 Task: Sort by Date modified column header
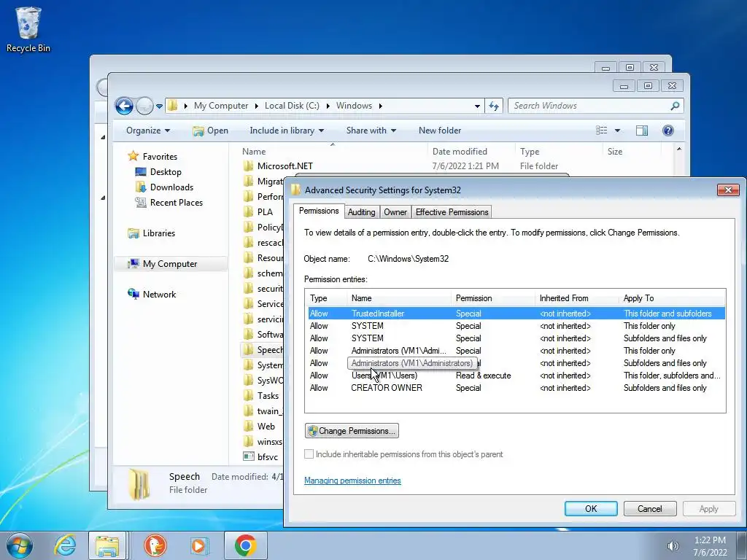[x=460, y=152]
